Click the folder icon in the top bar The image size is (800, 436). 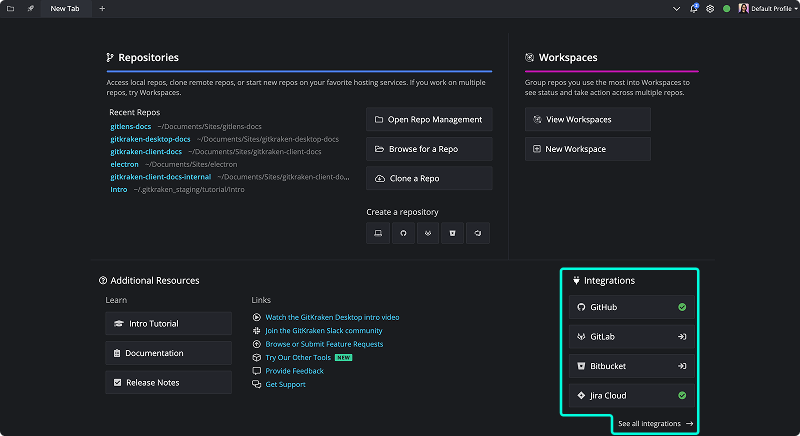click(x=10, y=8)
